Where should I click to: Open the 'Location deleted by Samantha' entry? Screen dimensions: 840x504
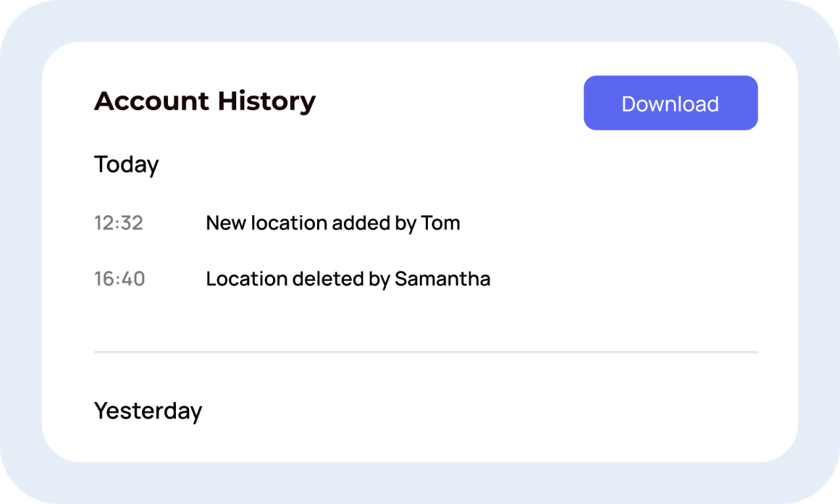(x=348, y=279)
